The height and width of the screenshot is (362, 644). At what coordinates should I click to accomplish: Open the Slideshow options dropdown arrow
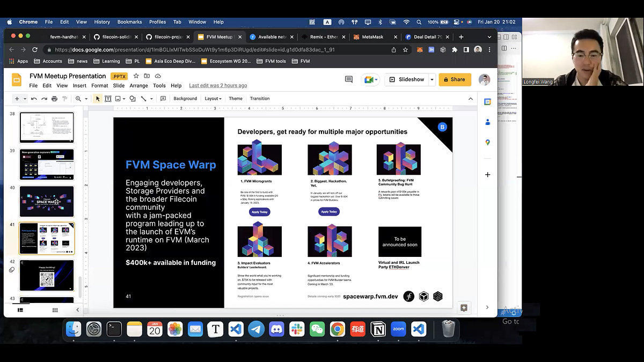click(432, 79)
